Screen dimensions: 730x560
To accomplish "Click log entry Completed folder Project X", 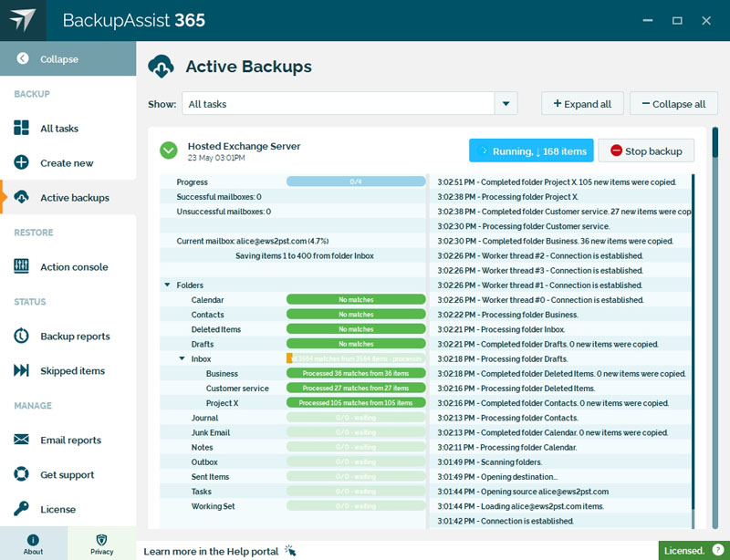I will pyautogui.click(x=557, y=181).
